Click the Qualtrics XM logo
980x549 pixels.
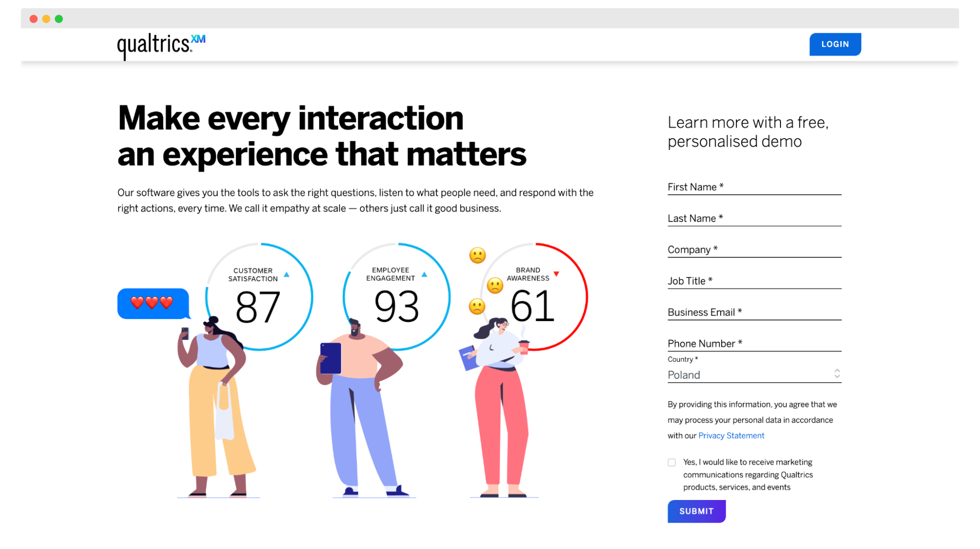click(162, 44)
